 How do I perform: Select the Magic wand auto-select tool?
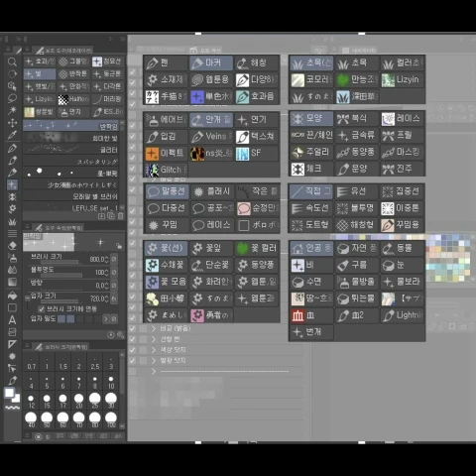coord(12,110)
